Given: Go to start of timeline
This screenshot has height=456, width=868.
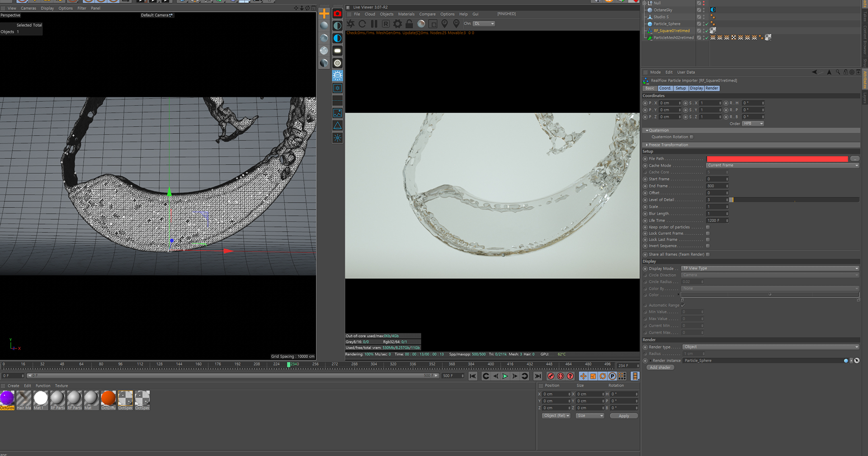Looking at the screenshot, I should tap(473, 376).
